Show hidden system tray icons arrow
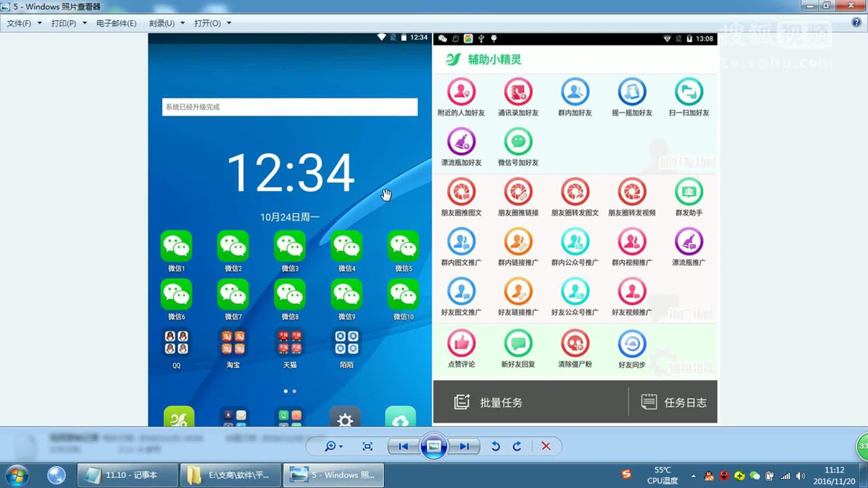868x488 pixels. point(693,476)
